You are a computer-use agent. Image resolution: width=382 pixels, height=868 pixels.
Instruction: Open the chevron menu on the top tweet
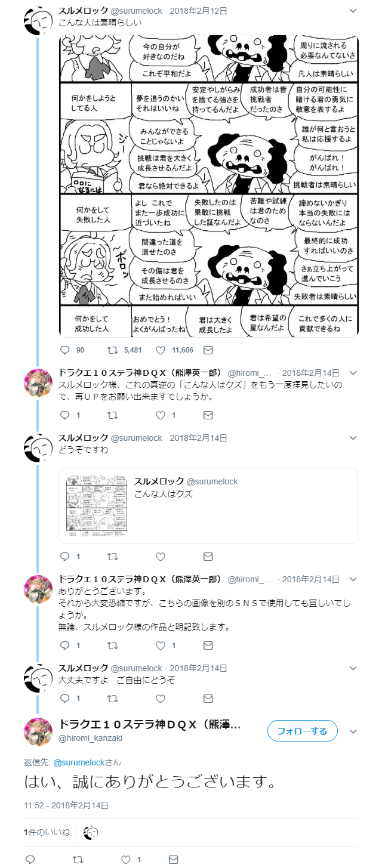pos(353,11)
